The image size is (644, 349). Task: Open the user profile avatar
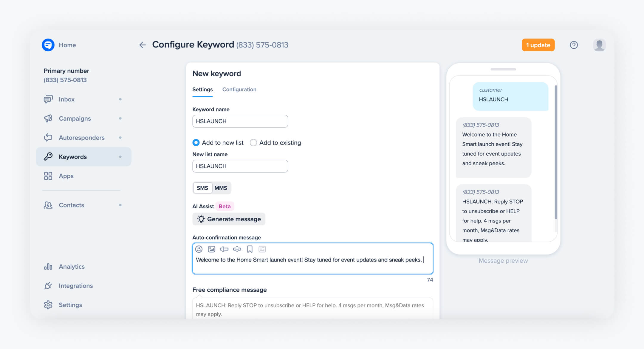tap(599, 45)
